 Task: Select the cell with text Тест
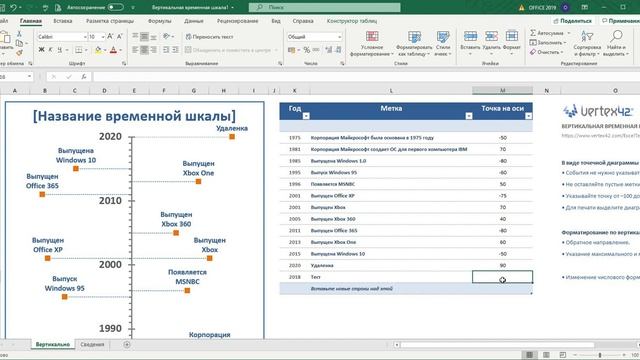[391, 277]
